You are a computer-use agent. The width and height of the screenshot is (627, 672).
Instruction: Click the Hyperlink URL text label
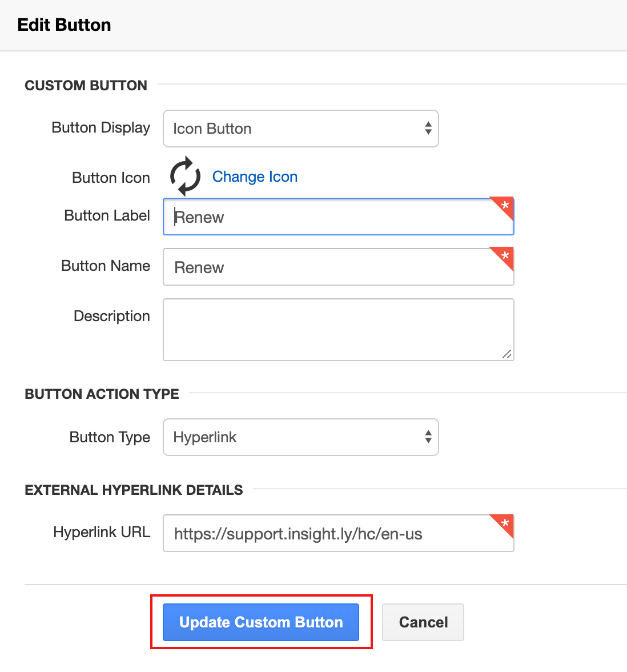pos(102,532)
